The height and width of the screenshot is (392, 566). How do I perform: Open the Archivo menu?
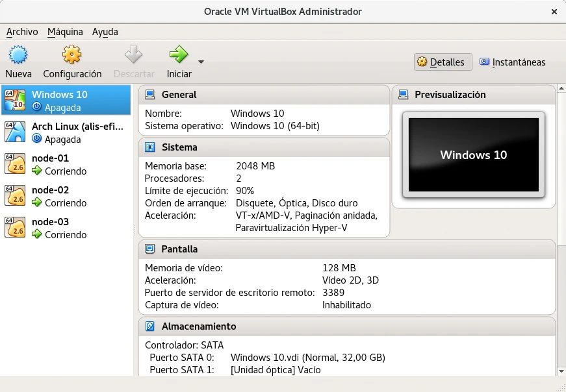pyautogui.click(x=22, y=32)
